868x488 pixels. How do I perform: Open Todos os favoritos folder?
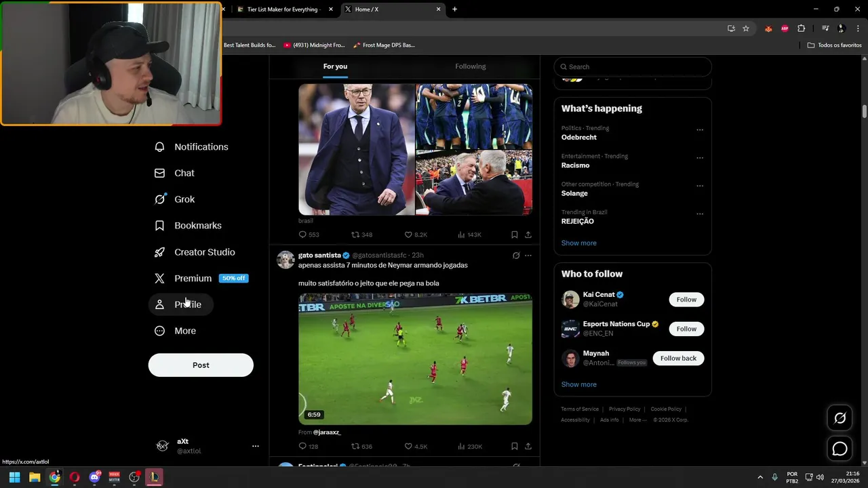[834, 45]
